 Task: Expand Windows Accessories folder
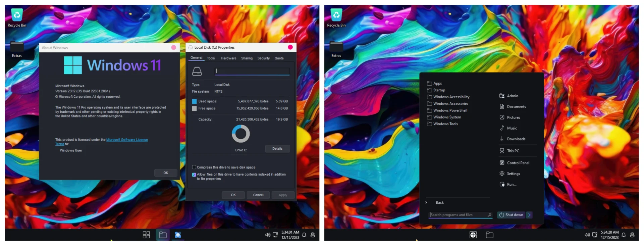pyautogui.click(x=447, y=103)
